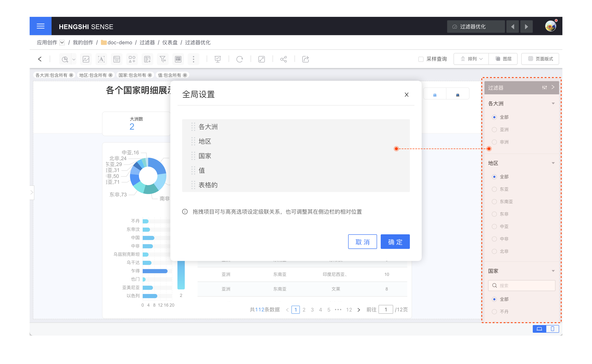Screen dimensions: 592x364
Task: Select 中亚 region radio
Action: [494, 227]
